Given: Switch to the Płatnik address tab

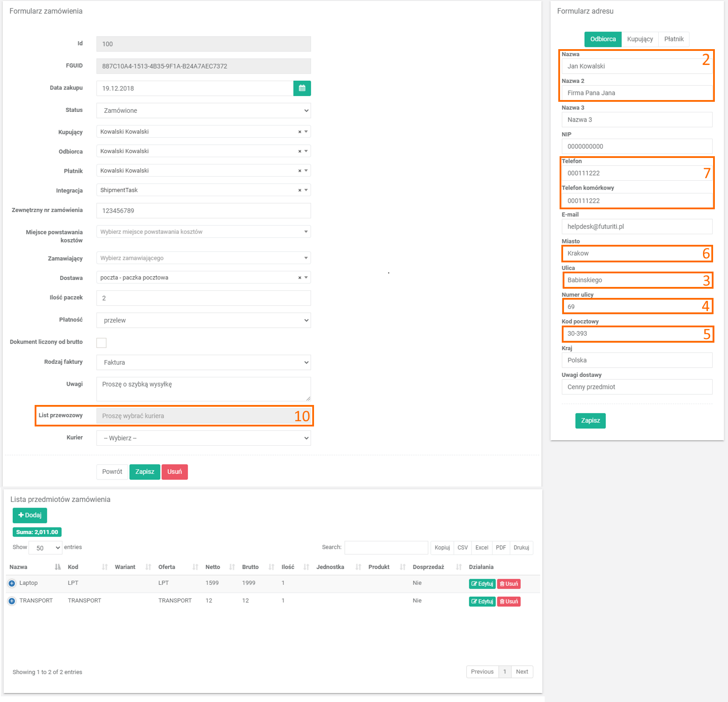Looking at the screenshot, I should [x=674, y=39].
